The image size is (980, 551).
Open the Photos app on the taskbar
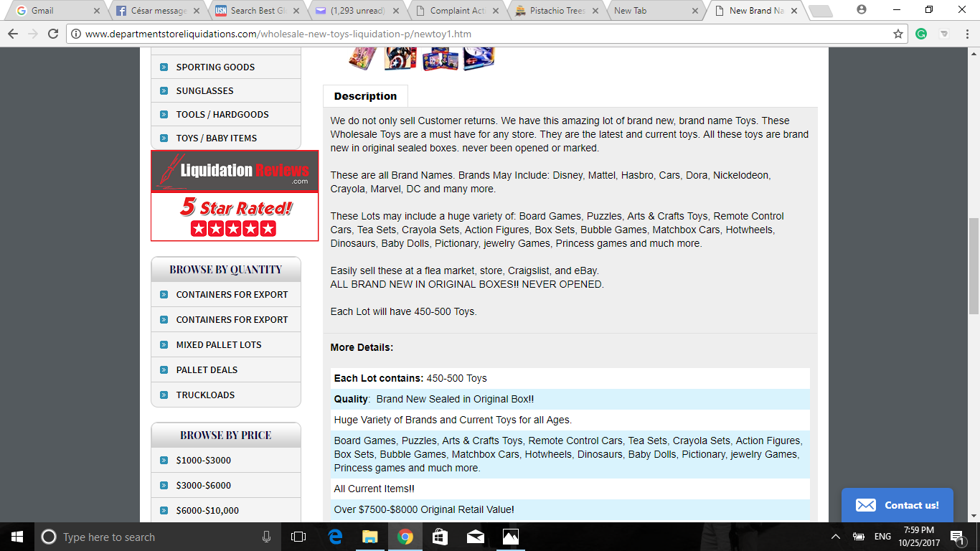coord(510,537)
